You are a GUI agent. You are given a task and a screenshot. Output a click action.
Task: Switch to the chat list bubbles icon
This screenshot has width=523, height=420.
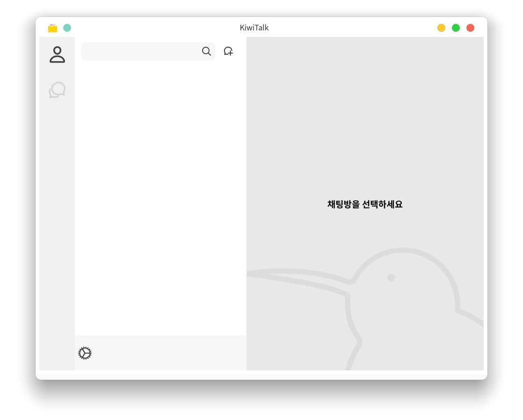(x=57, y=90)
